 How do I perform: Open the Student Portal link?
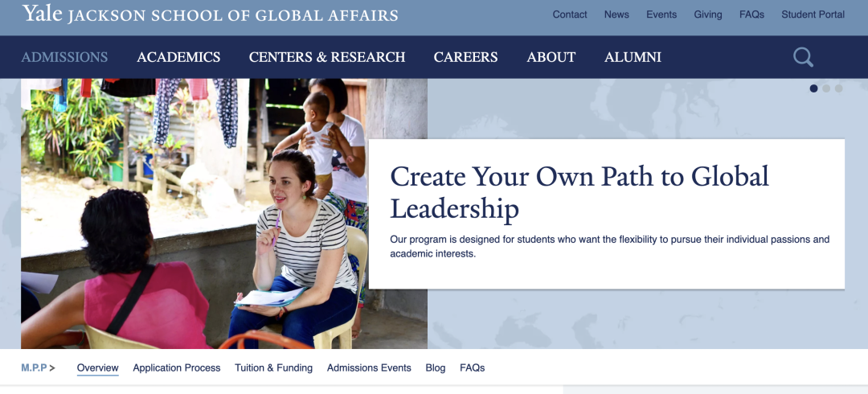pos(813,14)
